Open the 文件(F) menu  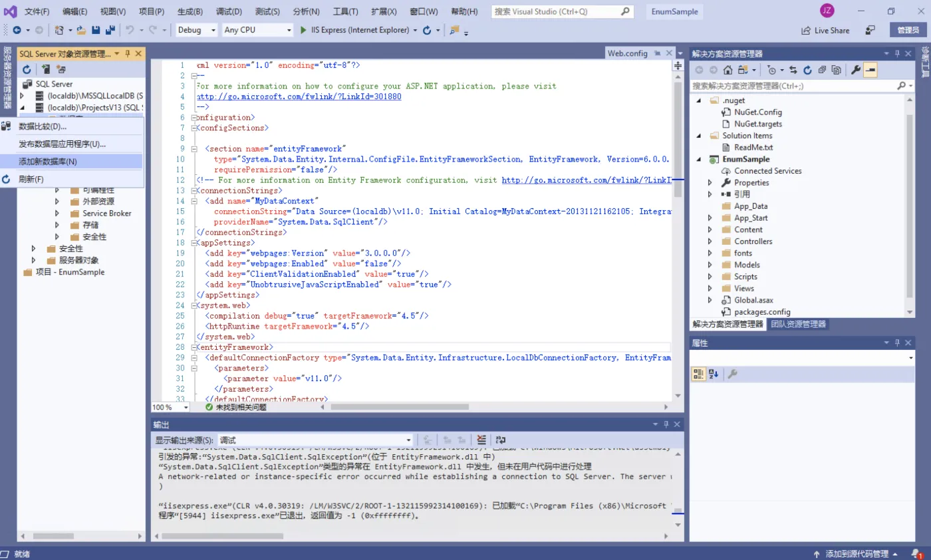[37, 12]
